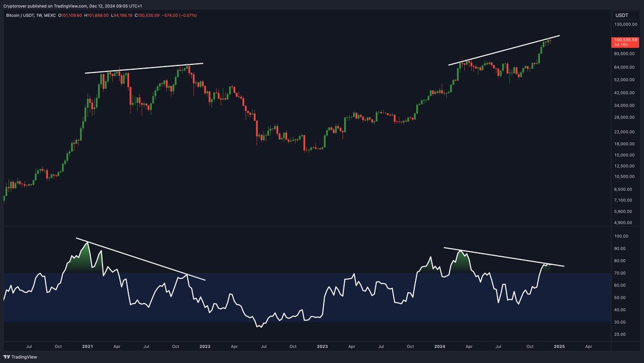
Task: Click the USDT currency label on price axis
Action: click(621, 16)
